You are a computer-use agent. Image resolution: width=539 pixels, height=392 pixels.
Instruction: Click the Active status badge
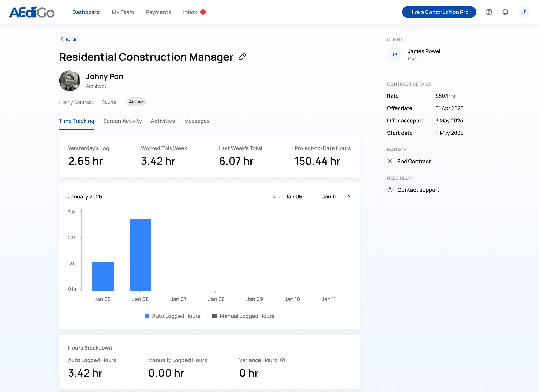point(136,102)
